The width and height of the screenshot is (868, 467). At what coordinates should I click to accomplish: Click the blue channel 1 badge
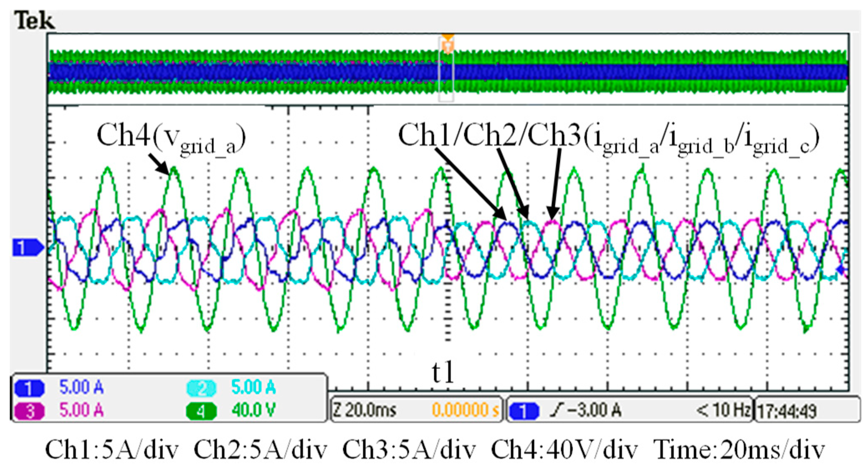pyautogui.click(x=29, y=388)
